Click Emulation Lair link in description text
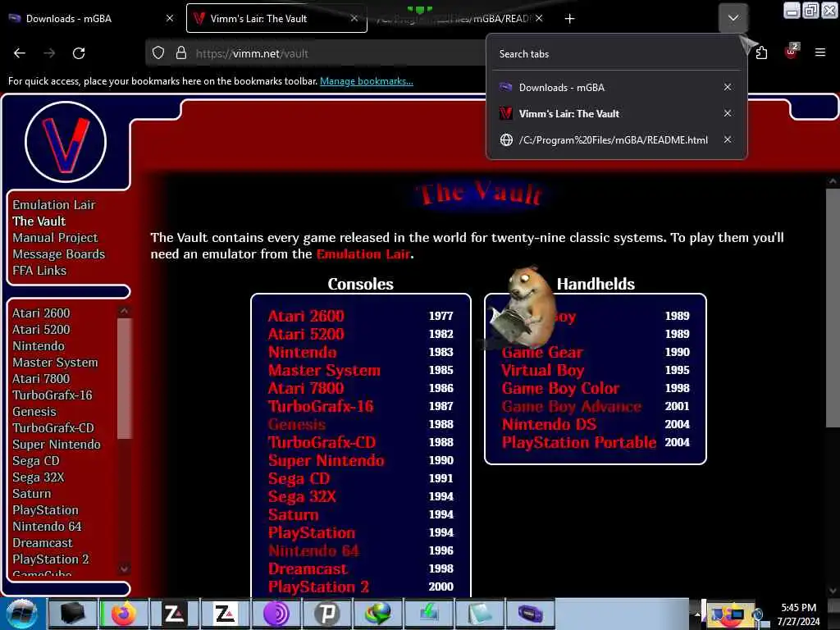The width and height of the screenshot is (840, 630). 363,254
